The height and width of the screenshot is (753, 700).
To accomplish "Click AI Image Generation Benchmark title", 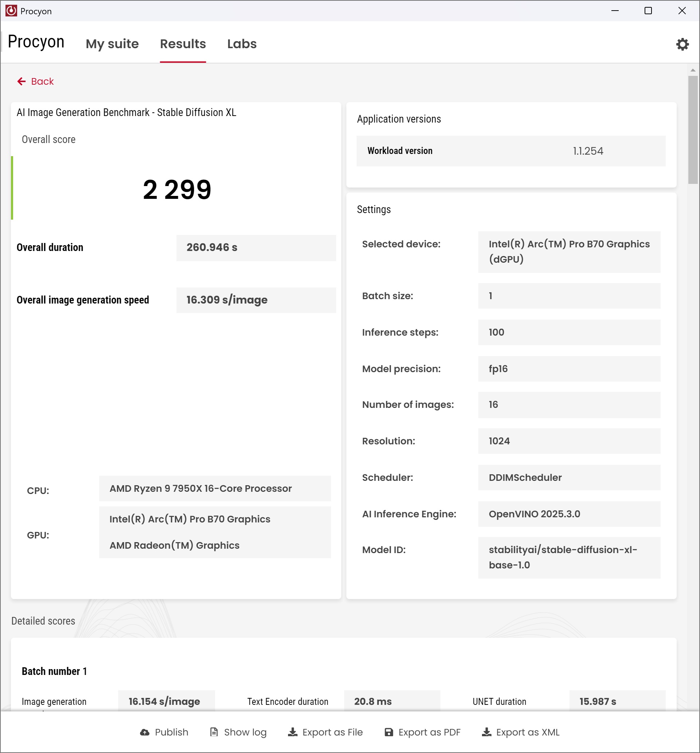I will click(127, 112).
